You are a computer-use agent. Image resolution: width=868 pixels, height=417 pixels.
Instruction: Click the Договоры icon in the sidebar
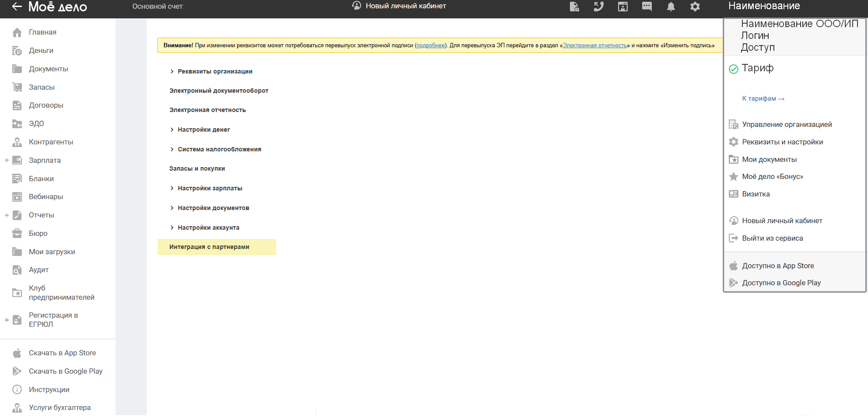tap(17, 105)
